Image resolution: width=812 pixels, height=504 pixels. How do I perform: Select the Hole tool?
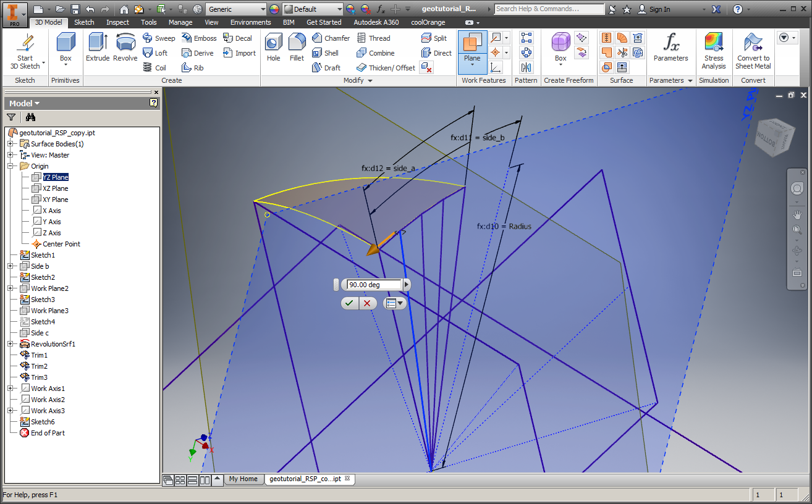pyautogui.click(x=274, y=48)
